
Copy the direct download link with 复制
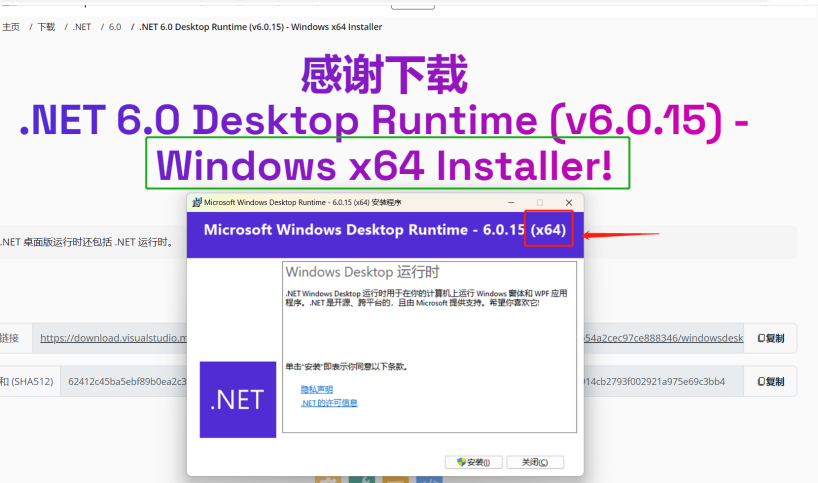click(771, 338)
